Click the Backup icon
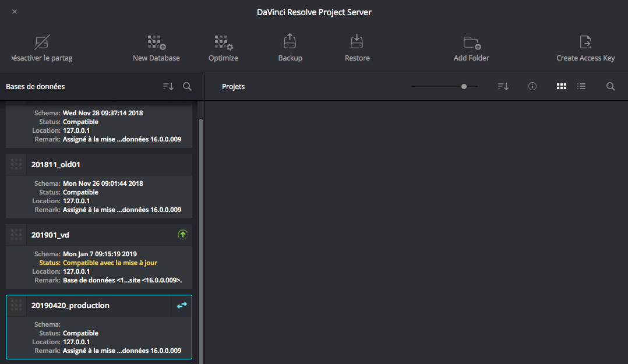The height and width of the screenshot is (364, 628). click(290, 42)
